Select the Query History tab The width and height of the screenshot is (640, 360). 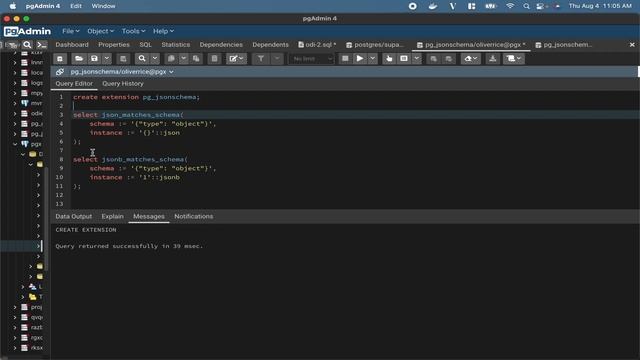(123, 84)
